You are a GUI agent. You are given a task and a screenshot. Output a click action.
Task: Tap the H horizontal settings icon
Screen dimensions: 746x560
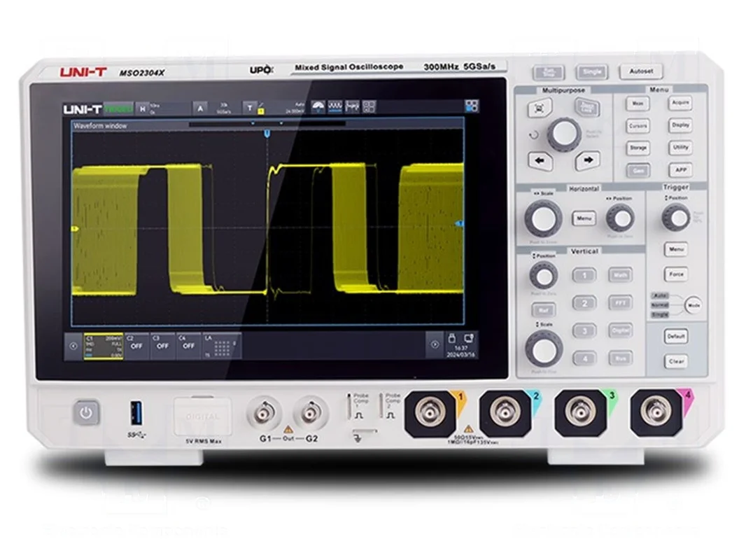click(142, 108)
